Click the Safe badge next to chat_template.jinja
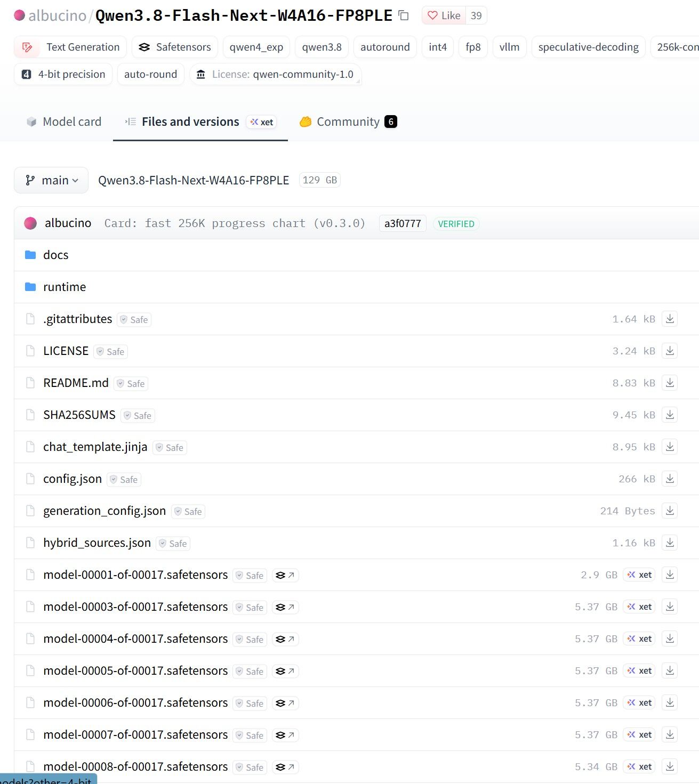 coord(170,448)
